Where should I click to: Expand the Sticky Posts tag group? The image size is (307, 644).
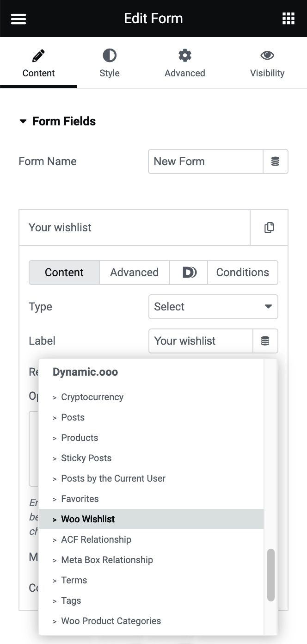point(86,458)
